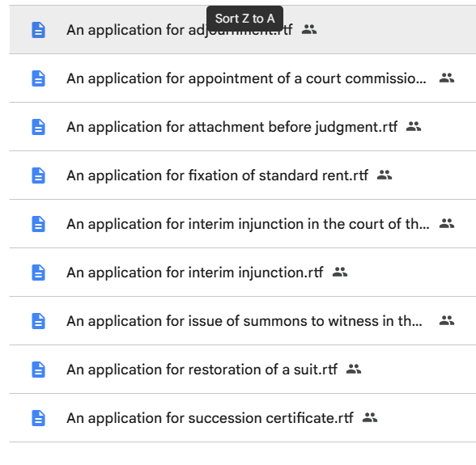Click the shared icon beside succession certificate.rtf

coord(370,417)
